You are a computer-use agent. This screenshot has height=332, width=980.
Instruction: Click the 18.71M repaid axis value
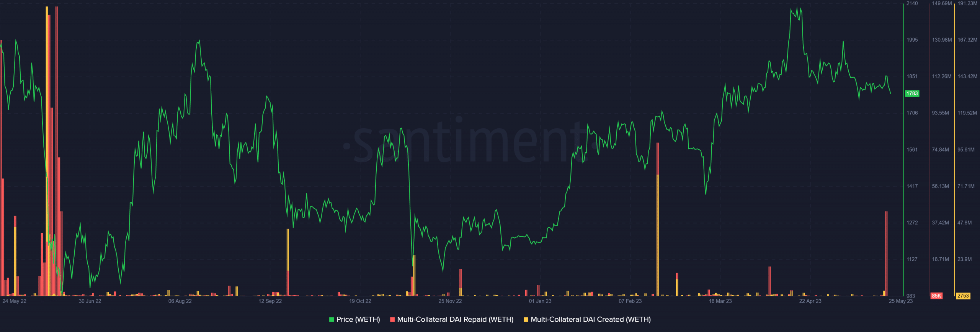coord(941,259)
